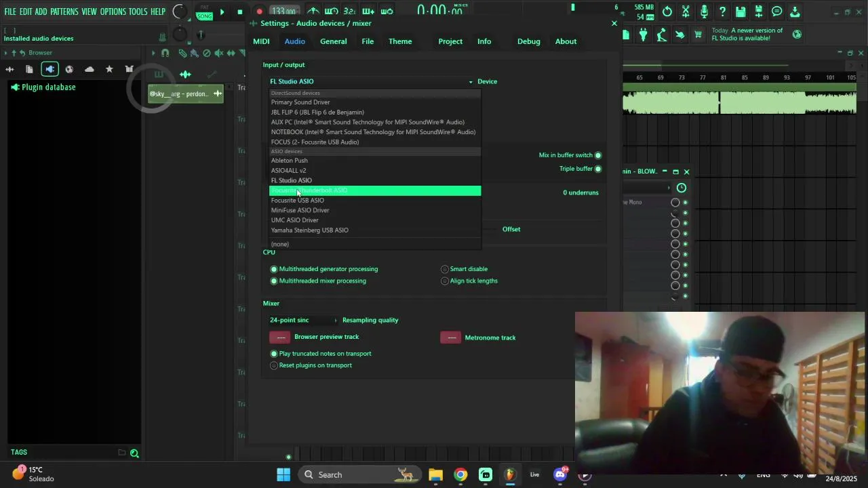Click the tempo 133 BPM display

click(x=283, y=12)
